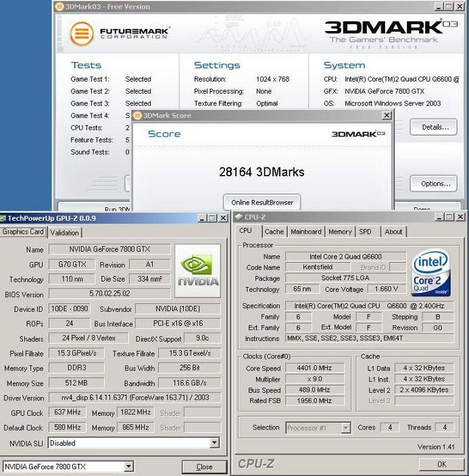The width and height of the screenshot is (469, 476).
Task: Click the Device ID 10DE - 0090 value
Action: [x=69, y=309]
